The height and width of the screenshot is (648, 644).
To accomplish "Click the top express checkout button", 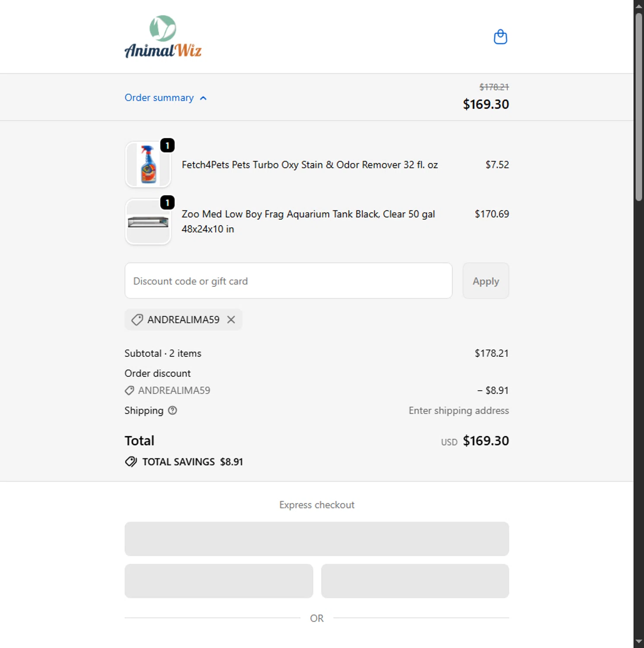I will 316,539.
